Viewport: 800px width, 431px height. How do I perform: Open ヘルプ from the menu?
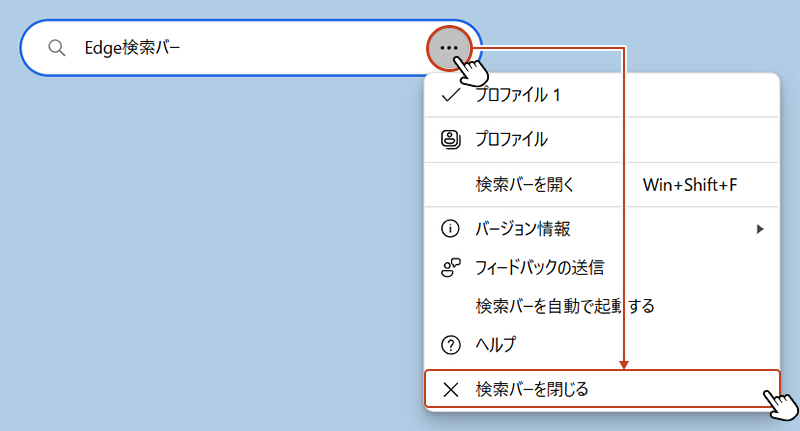pyautogui.click(x=602, y=345)
